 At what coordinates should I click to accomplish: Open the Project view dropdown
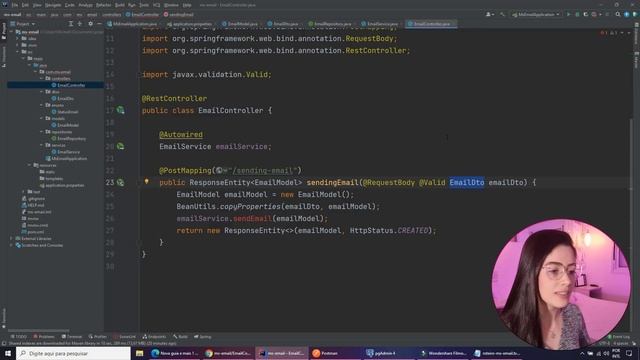(x=23, y=24)
